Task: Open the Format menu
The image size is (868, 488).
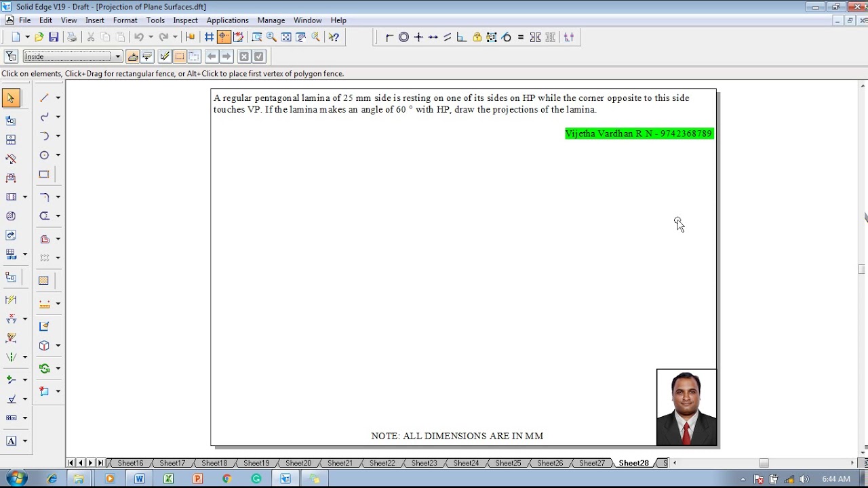Action: pyautogui.click(x=125, y=20)
